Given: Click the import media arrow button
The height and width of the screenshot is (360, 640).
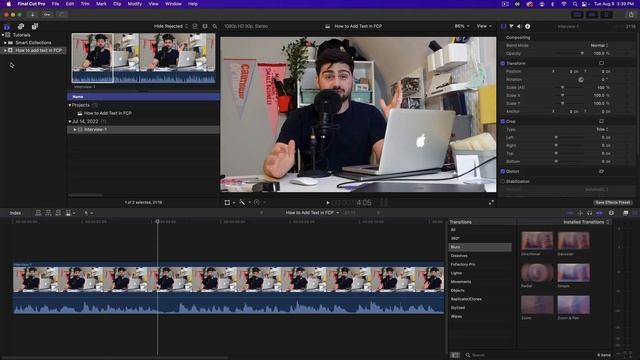Looking at the screenshot, I should [x=33, y=14].
